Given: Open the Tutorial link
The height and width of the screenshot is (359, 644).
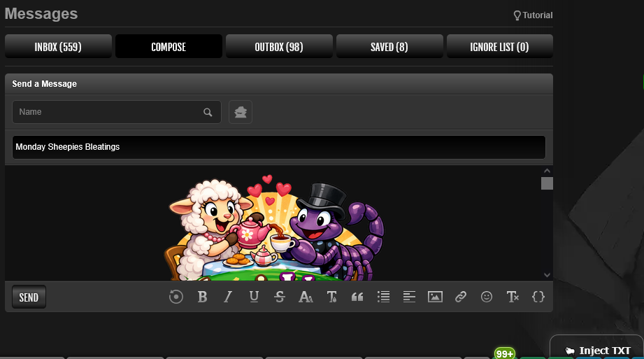Looking at the screenshot, I should click(x=533, y=15).
